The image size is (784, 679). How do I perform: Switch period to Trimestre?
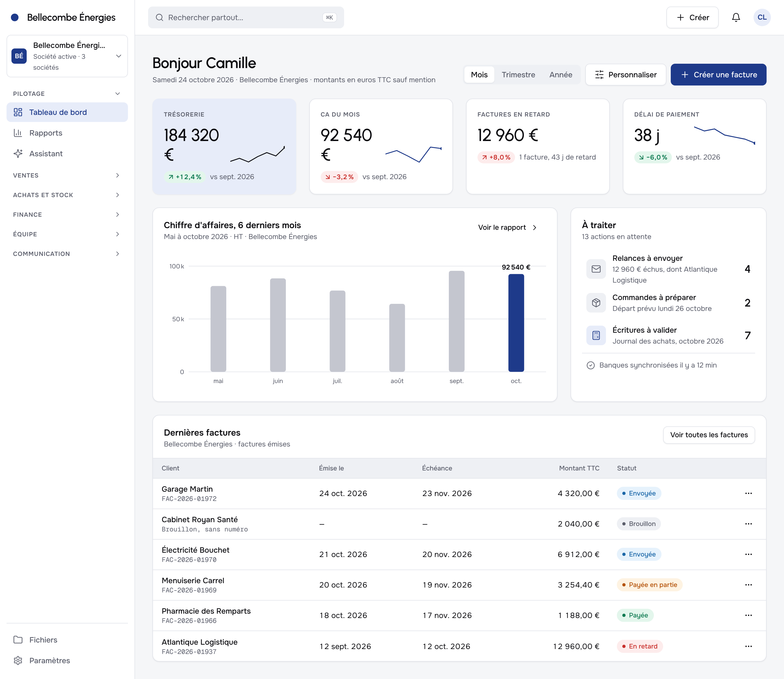click(518, 75)
